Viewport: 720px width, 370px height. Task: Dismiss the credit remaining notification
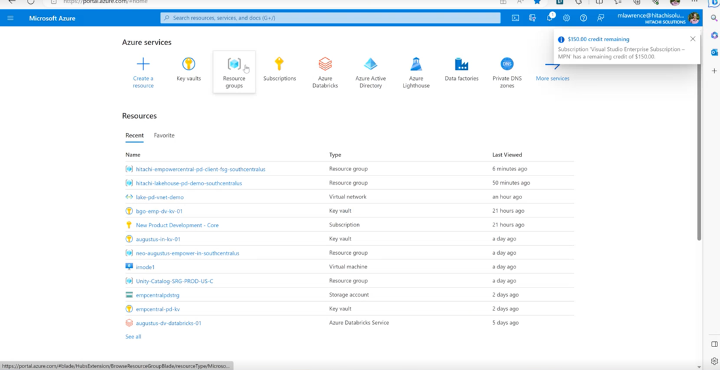692,39
